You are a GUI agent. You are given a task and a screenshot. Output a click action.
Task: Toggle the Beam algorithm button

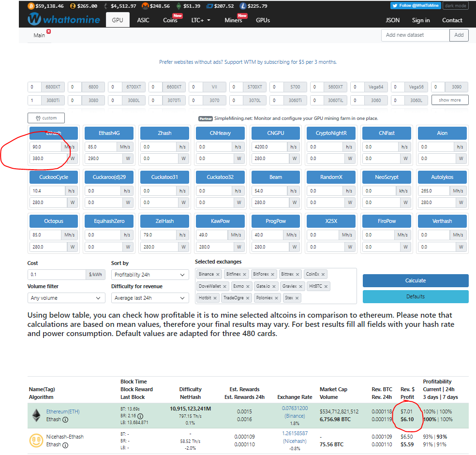pos(276,177)
